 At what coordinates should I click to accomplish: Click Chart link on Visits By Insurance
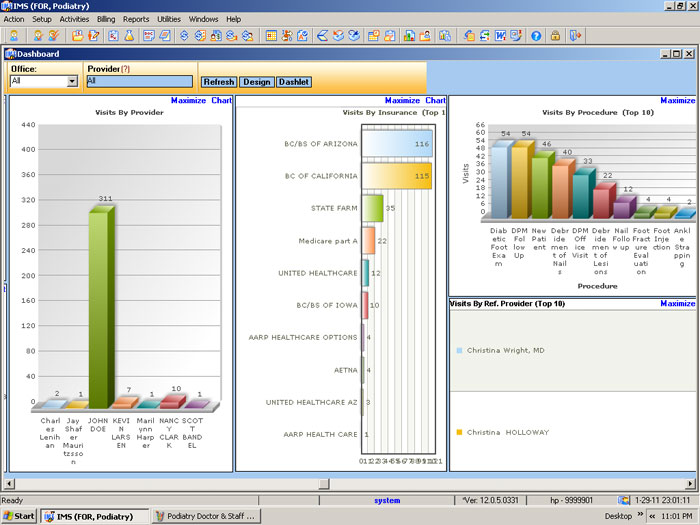(x=435, y=100)
